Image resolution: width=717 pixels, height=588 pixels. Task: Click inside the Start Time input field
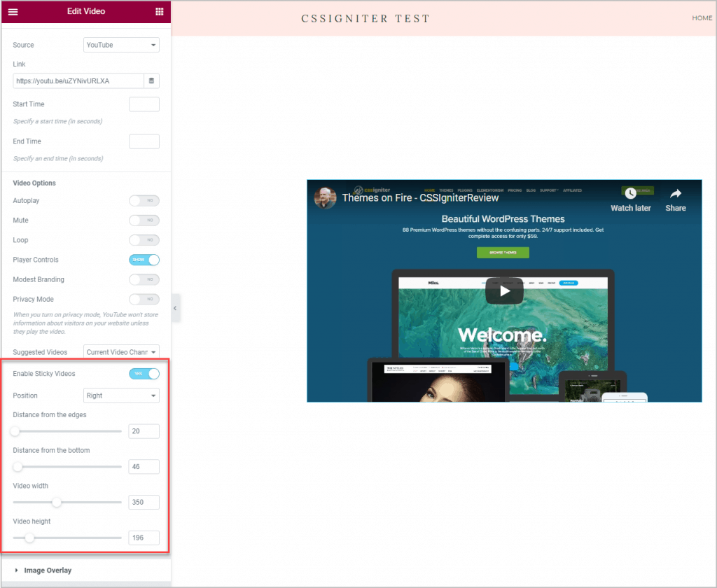(144, 104)
